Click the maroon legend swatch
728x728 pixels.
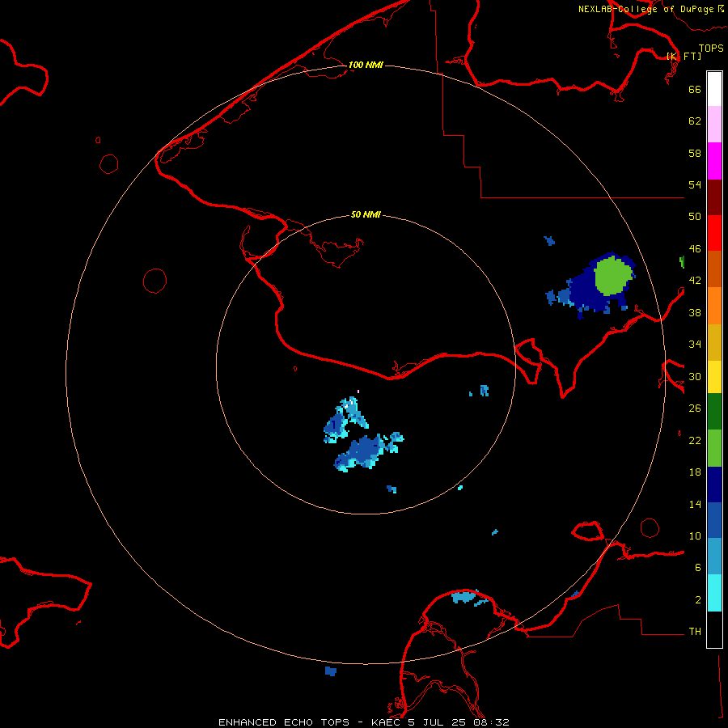714,197
